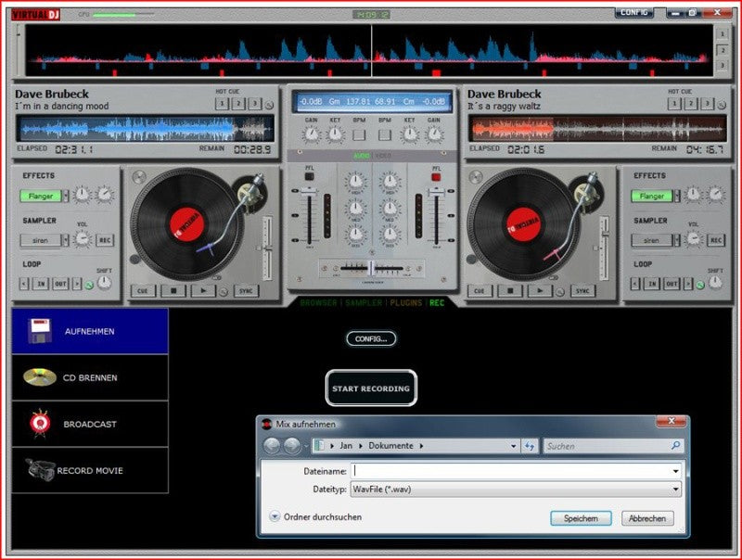Click right channel volume fader
742x560 pixels.
click(x=436, y=192)
